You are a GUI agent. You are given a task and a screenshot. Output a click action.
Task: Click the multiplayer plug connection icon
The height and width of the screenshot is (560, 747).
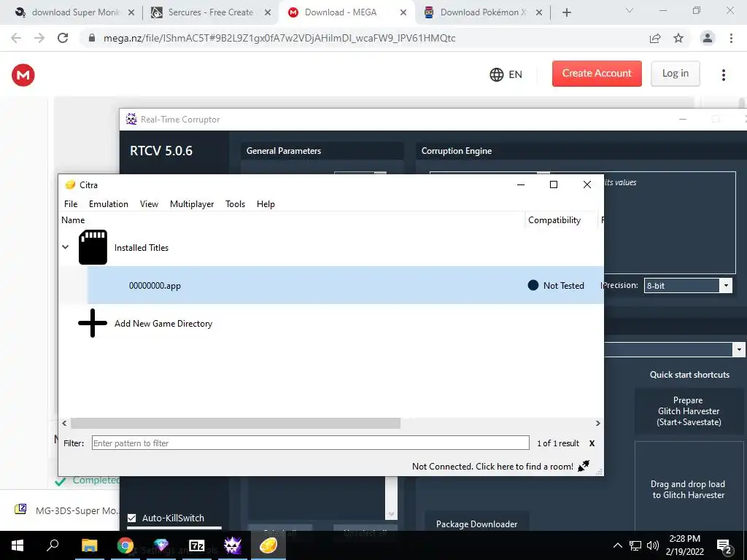point(584,466)
